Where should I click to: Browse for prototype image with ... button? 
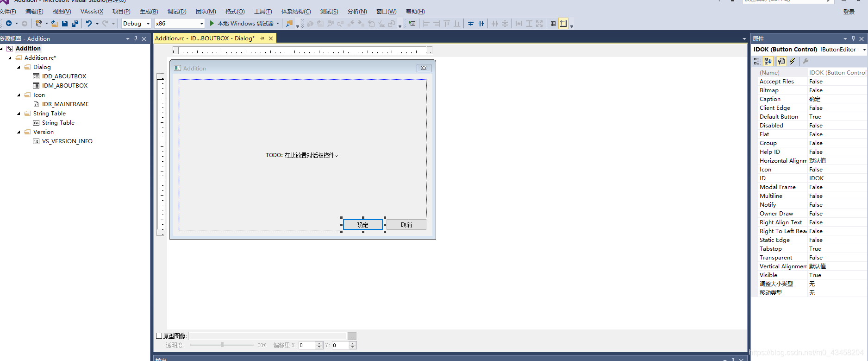352,336
